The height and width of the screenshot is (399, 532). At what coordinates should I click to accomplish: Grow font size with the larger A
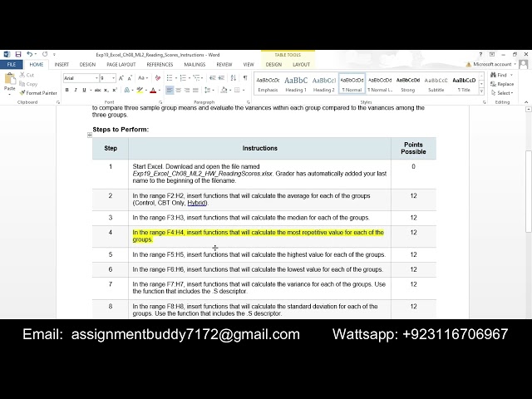(121, 78)
